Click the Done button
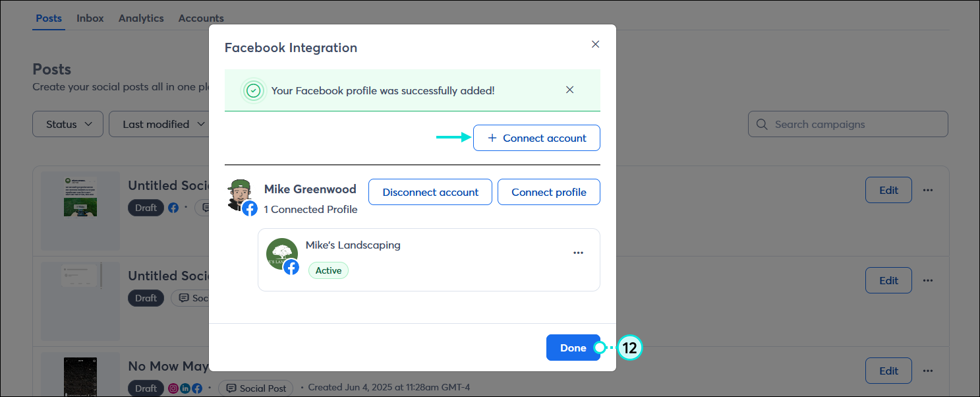 (573, 348)
